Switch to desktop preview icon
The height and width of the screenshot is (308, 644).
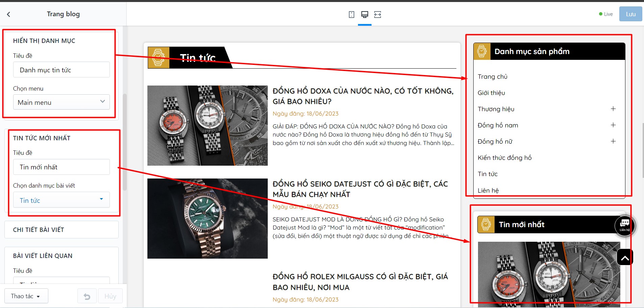(365, 15)
